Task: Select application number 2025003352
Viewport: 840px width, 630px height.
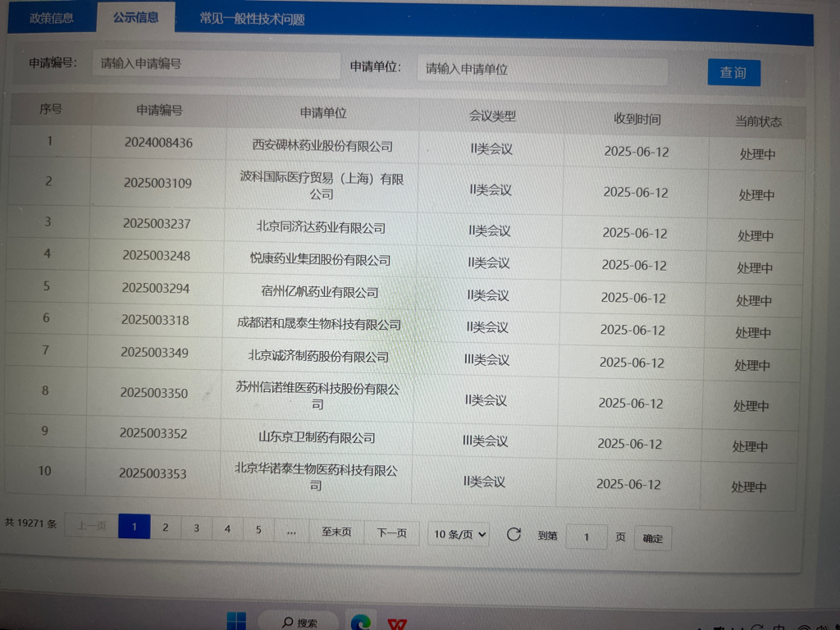Action: tap(153, 433)
